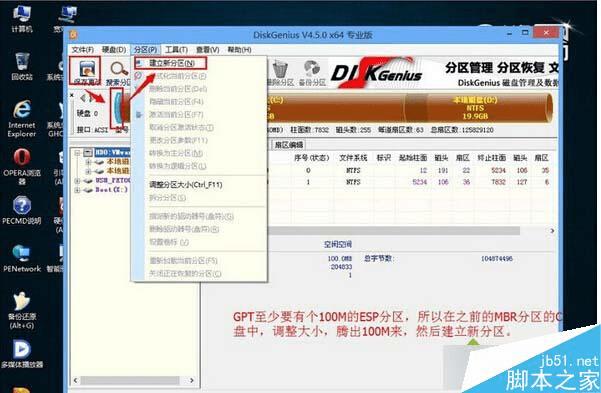This screenshot has height=393, width=601.
Task: Select the Boot(E:) entry in tree
Action: (111, 190)
